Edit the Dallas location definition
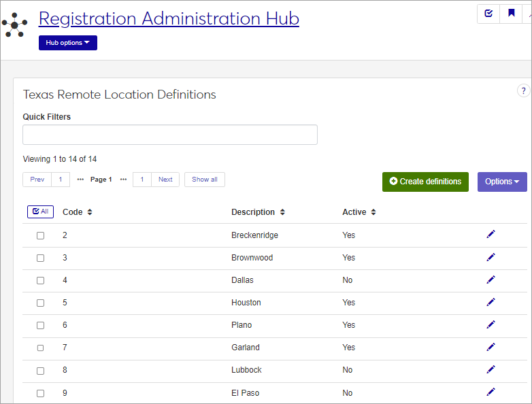 (x=491, y=280)
